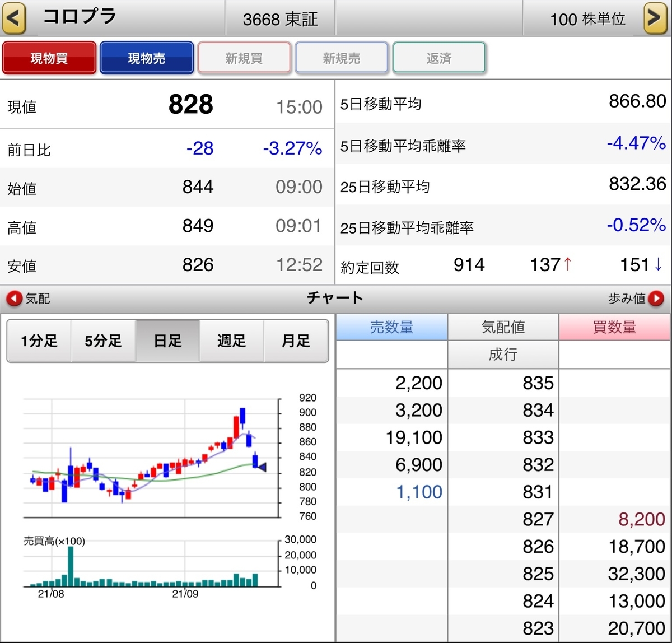Tap buy quantity 8,200
The width and height of the screenshot is (672, 643).
pos(642,520)
